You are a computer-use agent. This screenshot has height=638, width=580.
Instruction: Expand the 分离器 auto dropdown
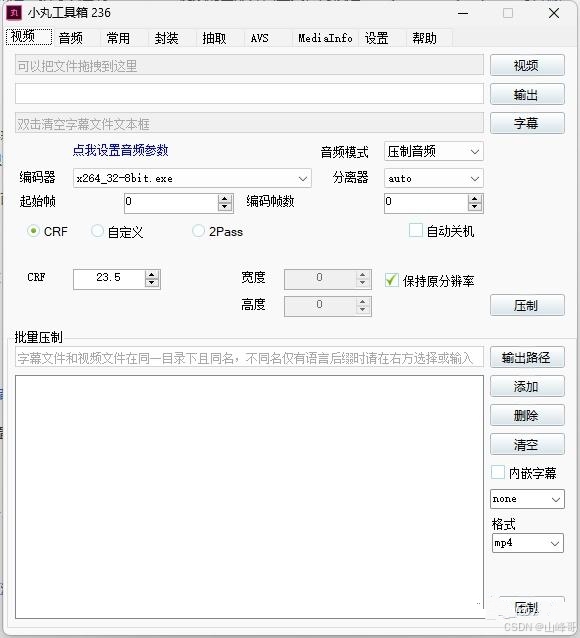433,178
